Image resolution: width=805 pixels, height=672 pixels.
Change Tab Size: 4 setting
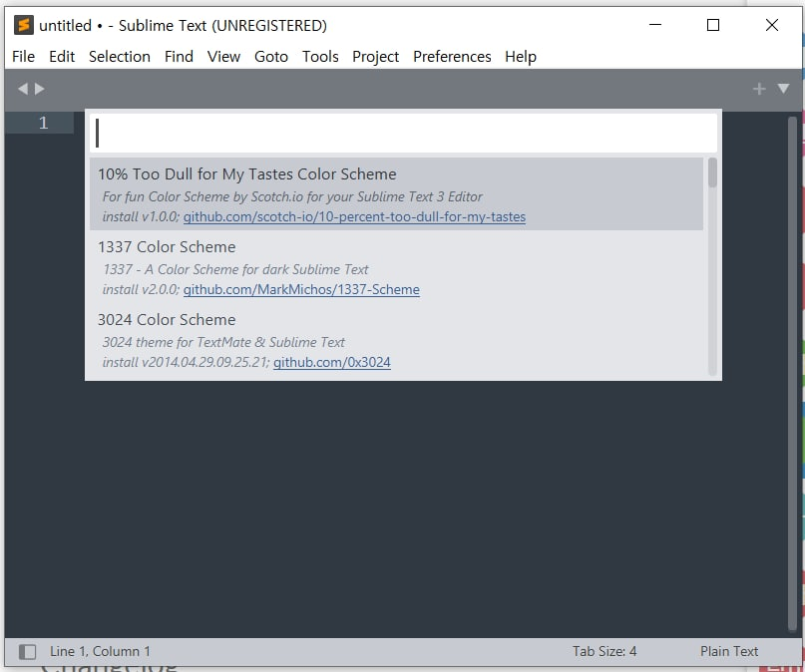[604, 651]
